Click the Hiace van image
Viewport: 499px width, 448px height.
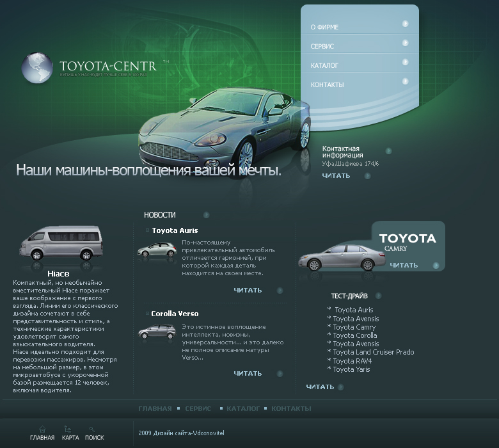[x=61, y=243]
